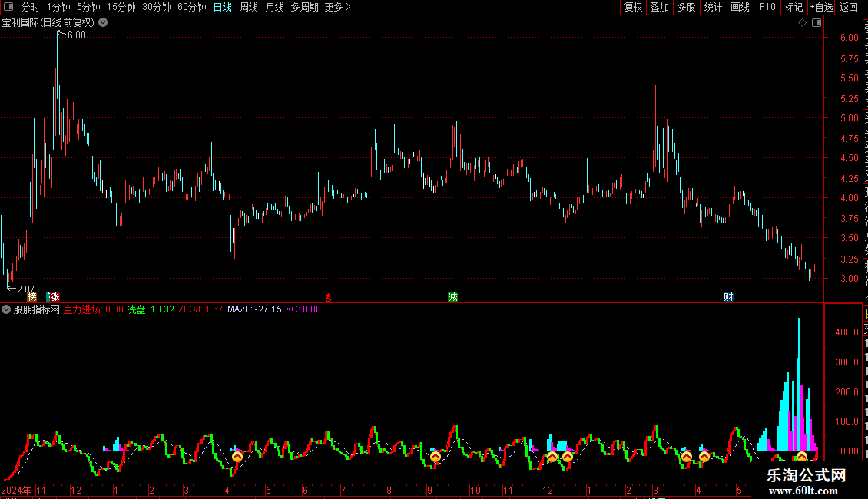Screen dimensions: 868x499
Task: Open the 复权 adjustment menu
Action: 633,7
